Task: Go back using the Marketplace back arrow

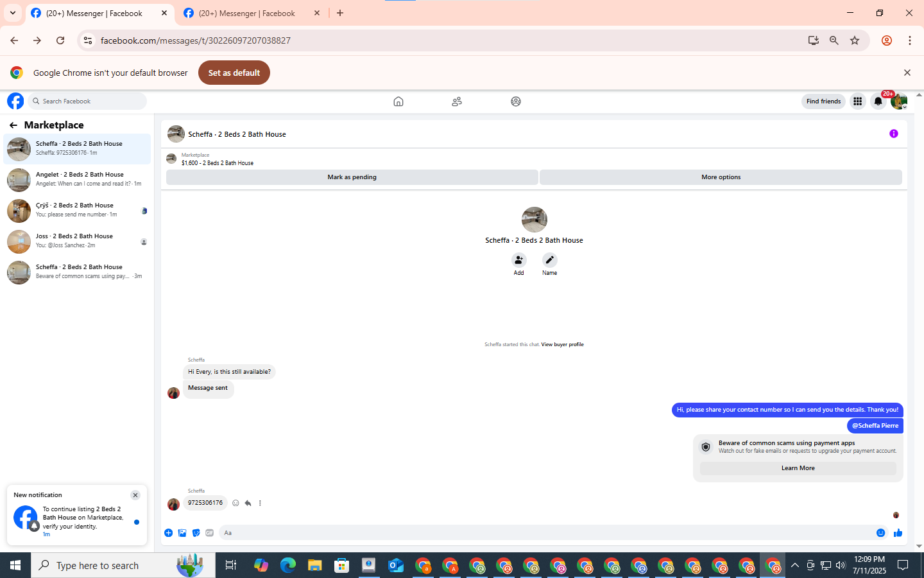Action: (x=13, y=125)
